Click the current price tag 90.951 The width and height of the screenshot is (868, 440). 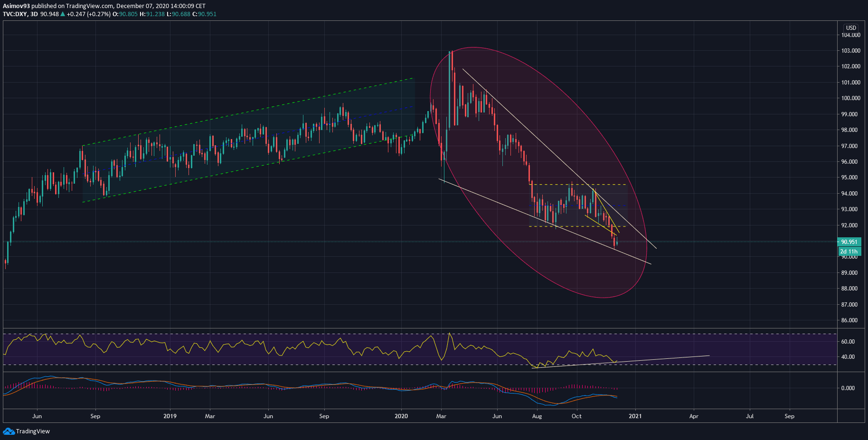pyautogui.click(x=849, y=242)
